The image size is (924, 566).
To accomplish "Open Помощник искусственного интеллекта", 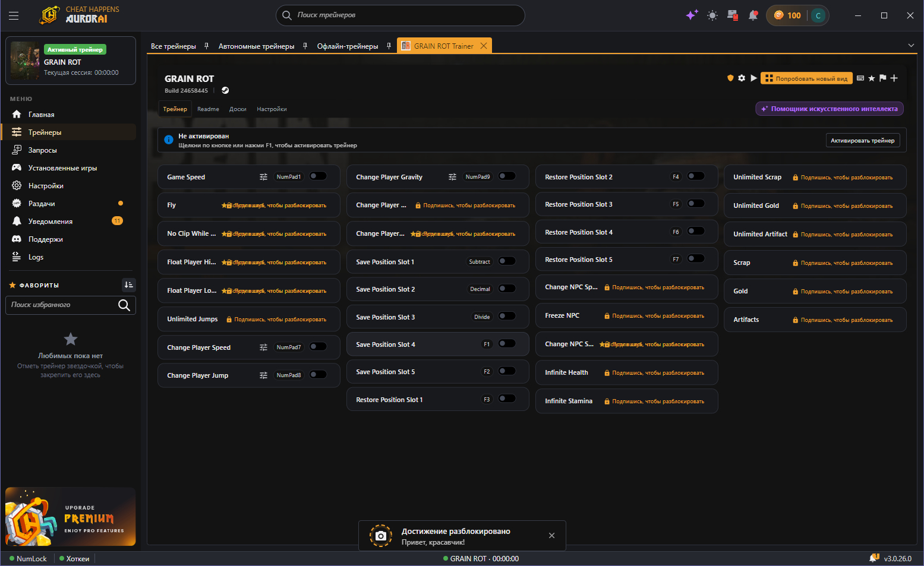I will pyautogui.click(x=830, y=109).
